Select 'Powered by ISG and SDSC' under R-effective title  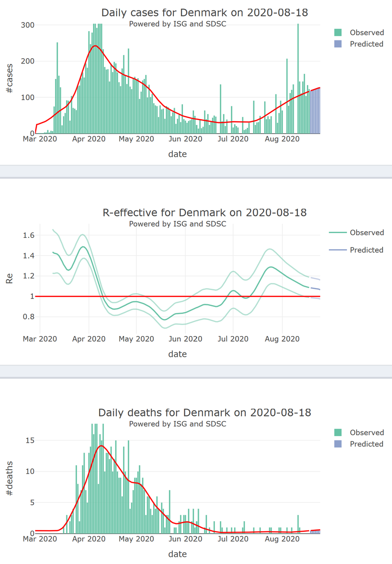178,224
